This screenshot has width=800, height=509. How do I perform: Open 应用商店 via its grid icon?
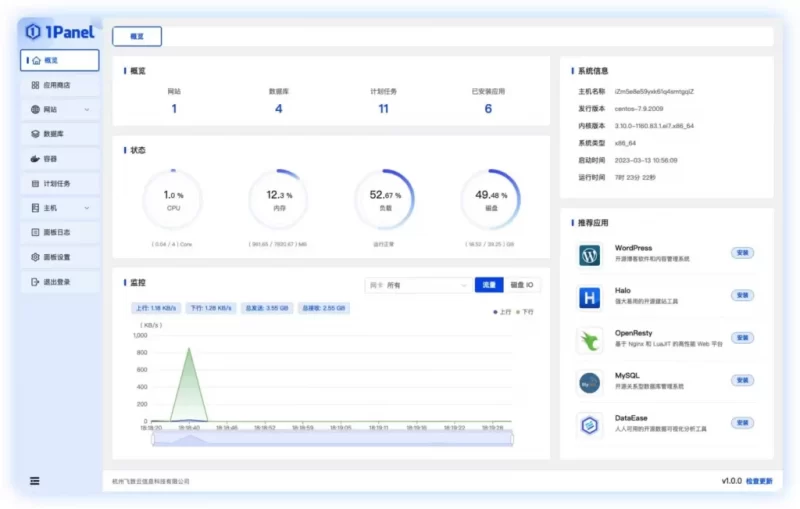tap(36, 85)
